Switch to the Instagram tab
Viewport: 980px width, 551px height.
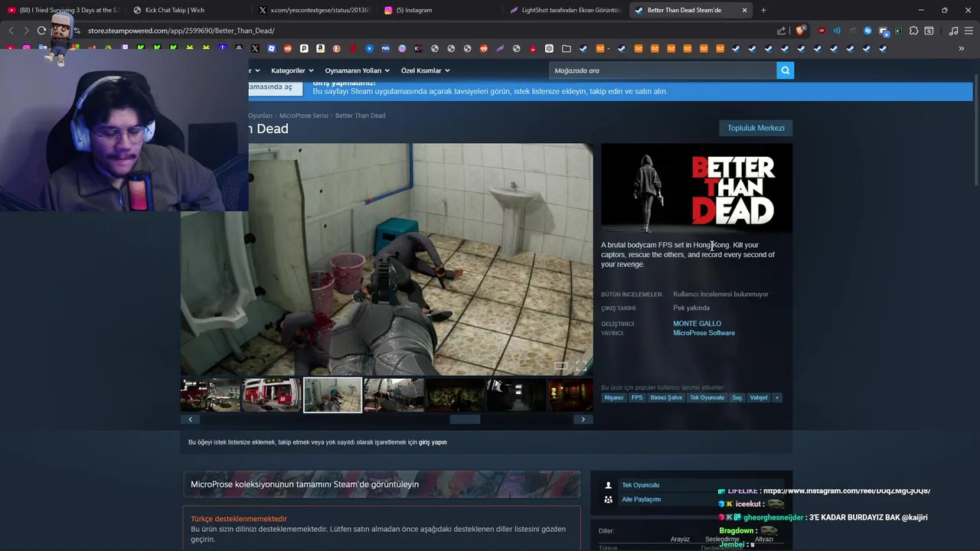(x=438, y=10)
